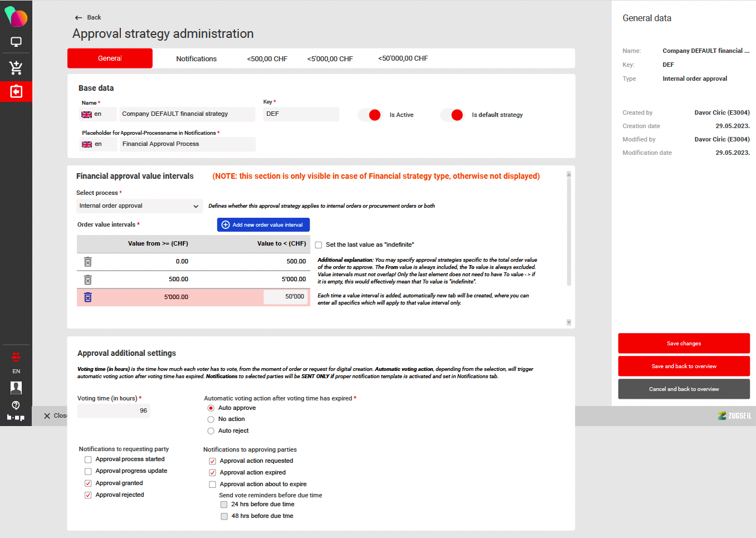
Task: Delete the 500.00 to 5'000.00 interval row
Action: 87,280
